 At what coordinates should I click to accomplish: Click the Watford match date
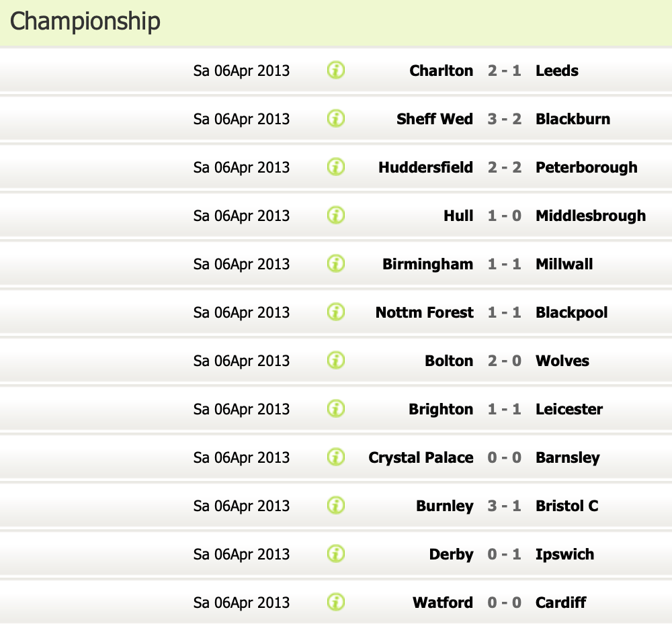click(241, 602)
